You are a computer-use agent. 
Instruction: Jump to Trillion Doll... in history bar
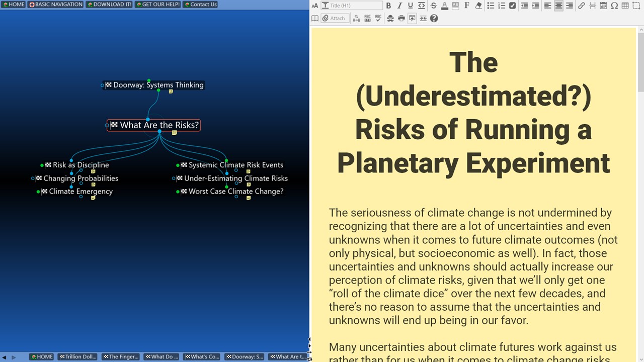pyautogui.click(x=77, y=356)
